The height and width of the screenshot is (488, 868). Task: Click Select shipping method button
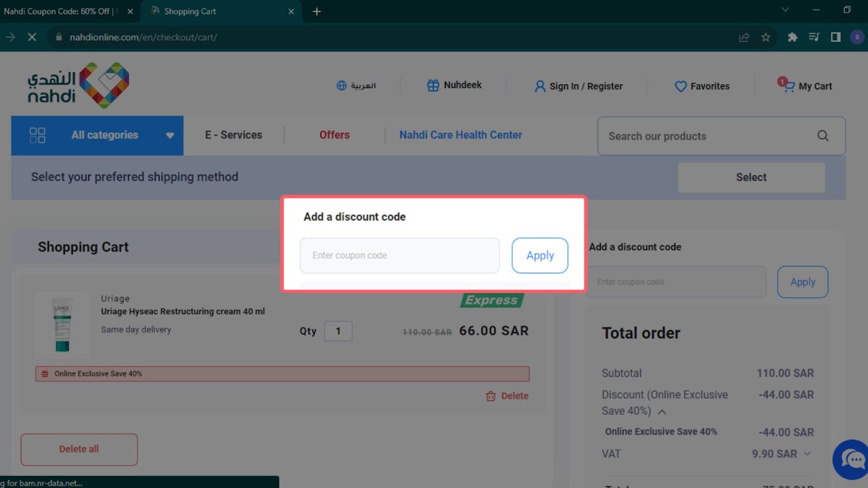pyautogui.click(x=751, y=178)
